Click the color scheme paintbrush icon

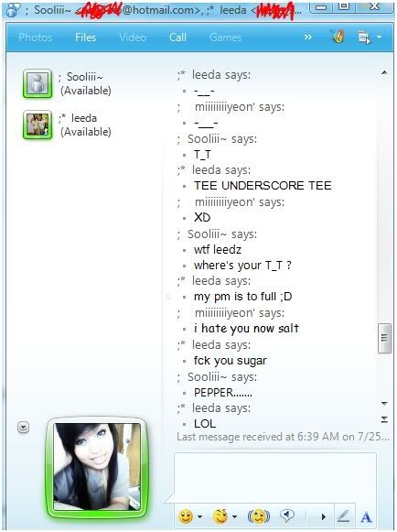tap(338, 37)
